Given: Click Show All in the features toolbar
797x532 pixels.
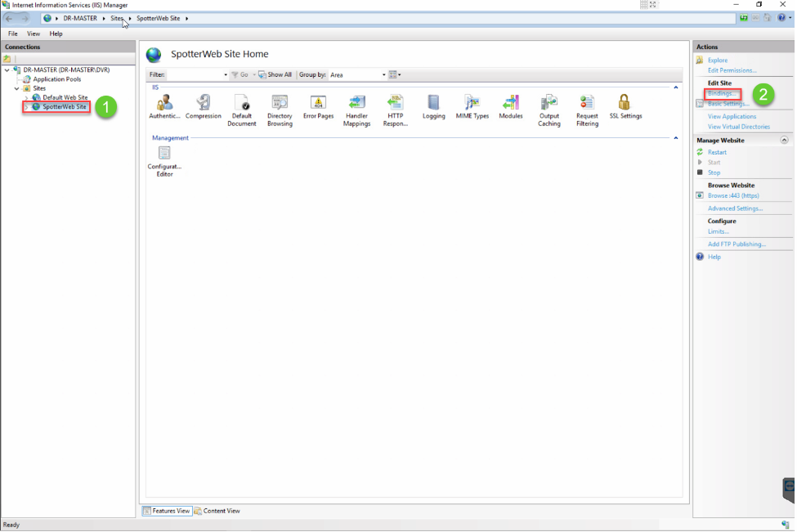Looking at the screenshot, I should click(274, 74).
